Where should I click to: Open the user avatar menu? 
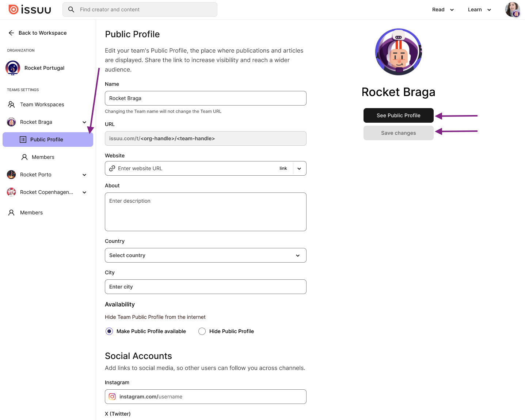coord(512,9)
